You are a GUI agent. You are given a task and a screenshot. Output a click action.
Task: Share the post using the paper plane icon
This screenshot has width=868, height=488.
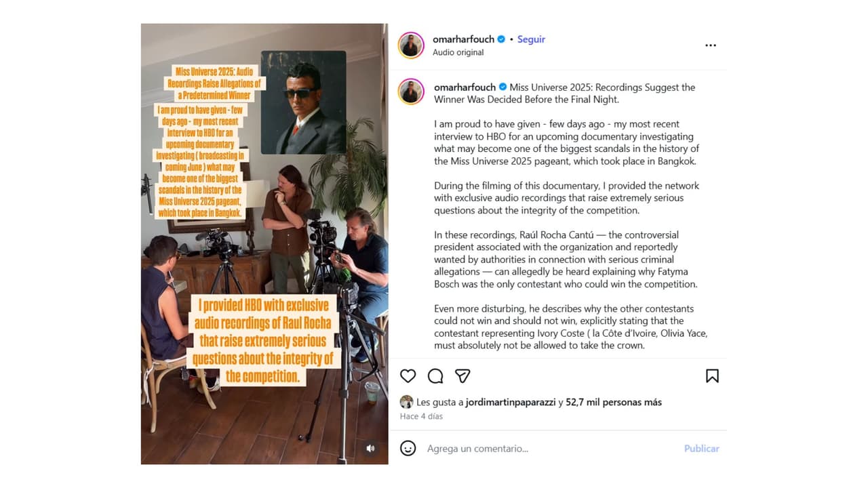[462, 376]
